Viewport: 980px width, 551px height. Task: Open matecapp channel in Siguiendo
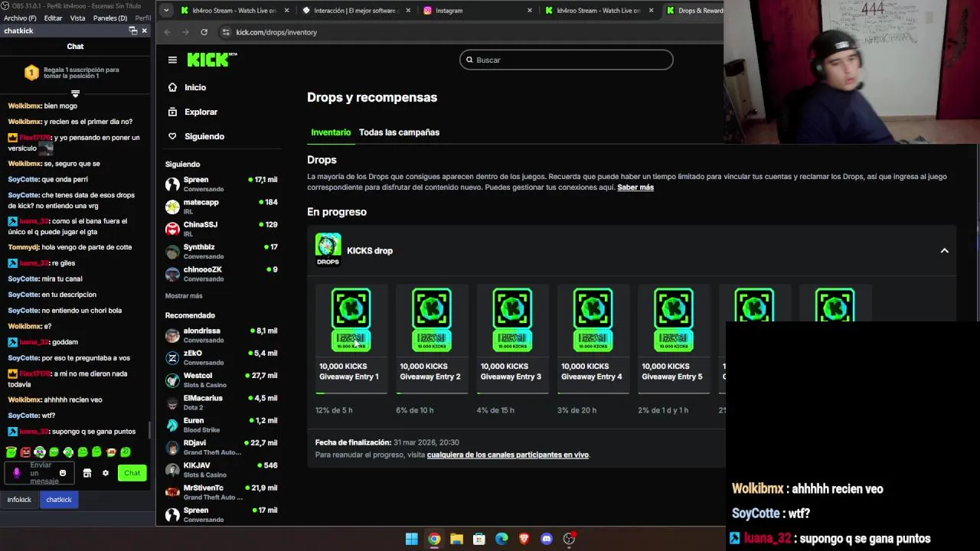point(222,206)
